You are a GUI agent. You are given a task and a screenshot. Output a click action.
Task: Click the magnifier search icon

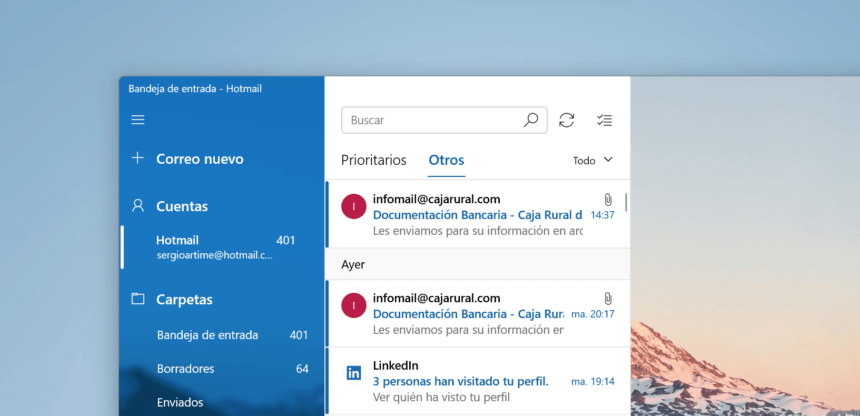coord(531,120)
